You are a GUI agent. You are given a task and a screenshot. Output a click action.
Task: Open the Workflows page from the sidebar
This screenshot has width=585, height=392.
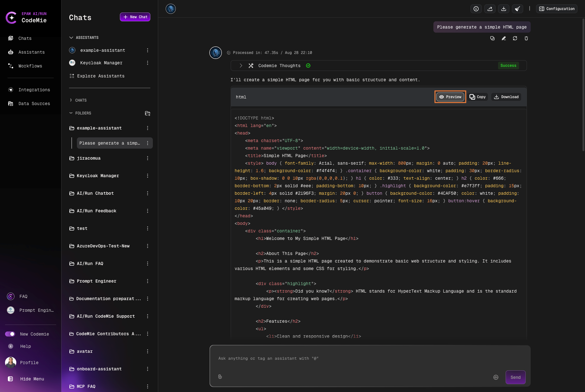[x=30, y=66]
